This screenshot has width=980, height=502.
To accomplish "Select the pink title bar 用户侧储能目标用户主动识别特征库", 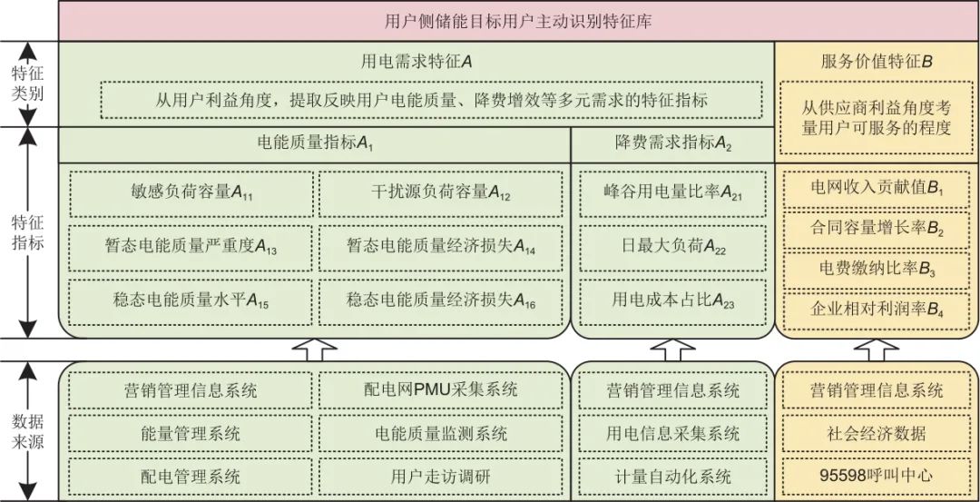I will [x=518, y=21].
